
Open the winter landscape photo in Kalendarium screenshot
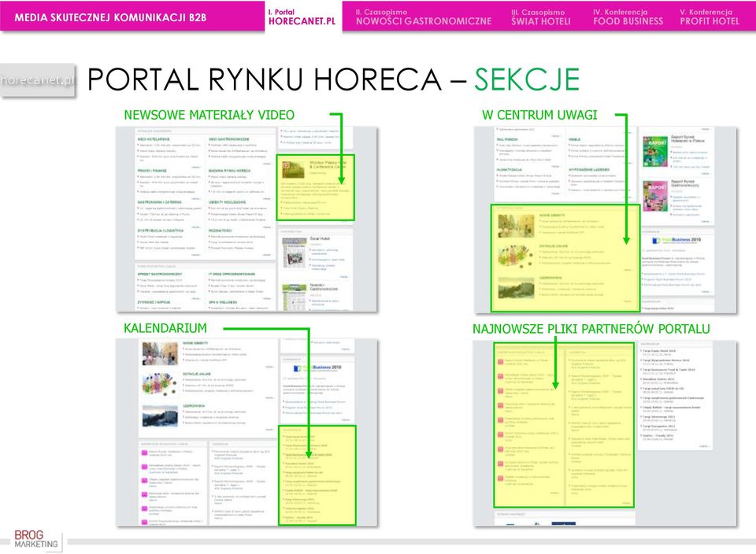coord(160,415)
